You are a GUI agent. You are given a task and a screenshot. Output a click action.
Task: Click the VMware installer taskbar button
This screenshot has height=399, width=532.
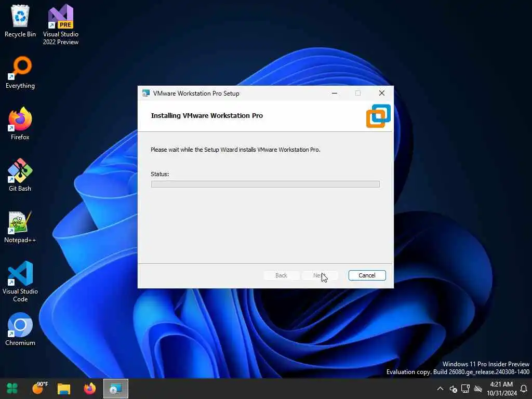[x=116, y=389]
